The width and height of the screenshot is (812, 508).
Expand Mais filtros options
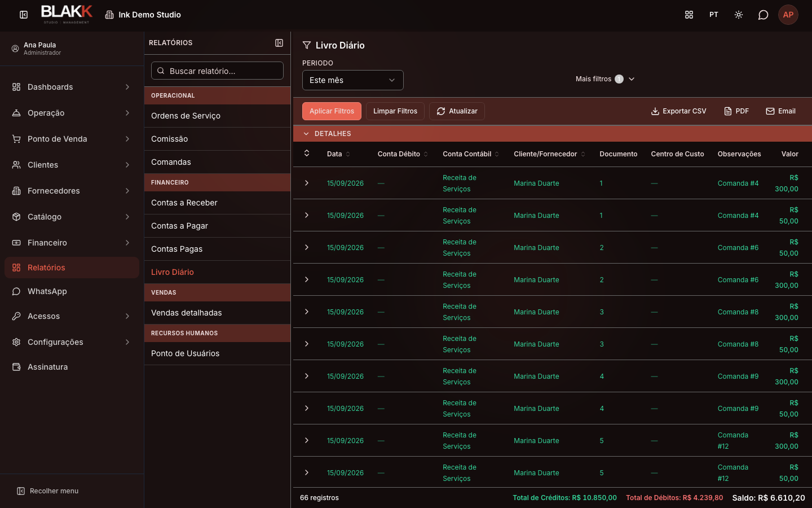click(605, 79)
